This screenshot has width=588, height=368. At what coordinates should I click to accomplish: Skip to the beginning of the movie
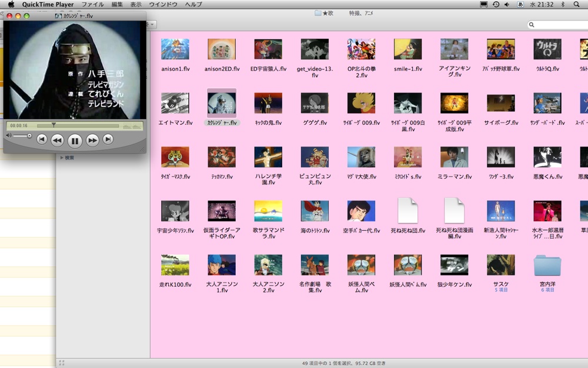[x=42, y=140]
